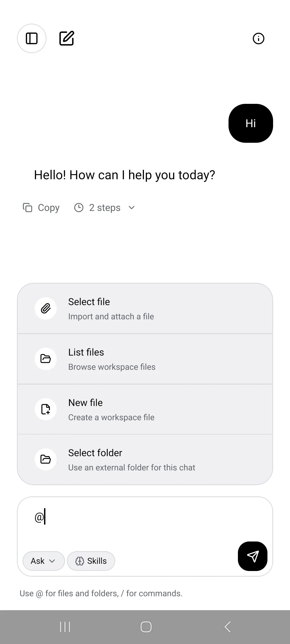Open Android recent apps button
Screen dimensions: 290x644
65,627
